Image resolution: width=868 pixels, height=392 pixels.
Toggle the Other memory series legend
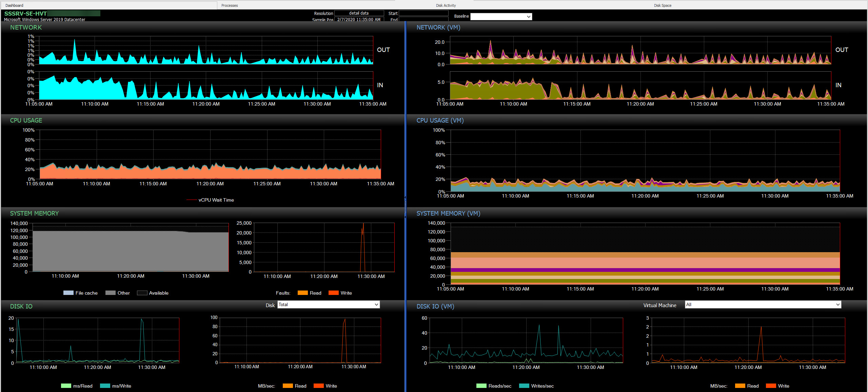[x=110, y=293]
